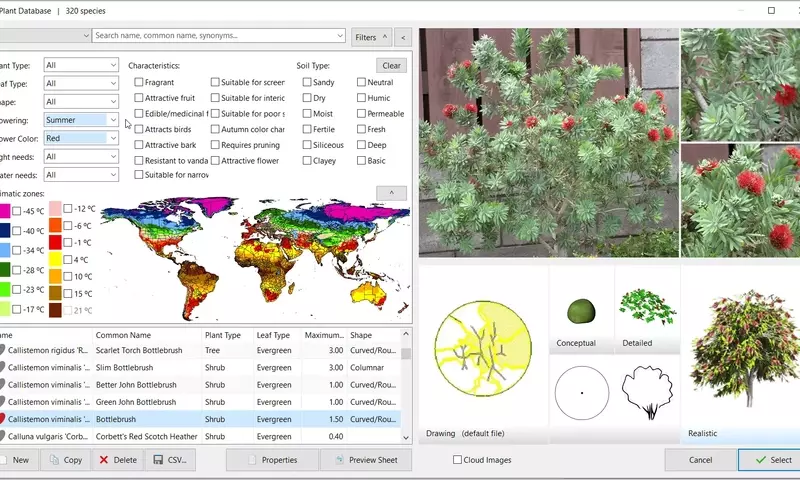Expand the search field dropdown arrow
This screenshot has height=480, width=800.
coord(340,36)
